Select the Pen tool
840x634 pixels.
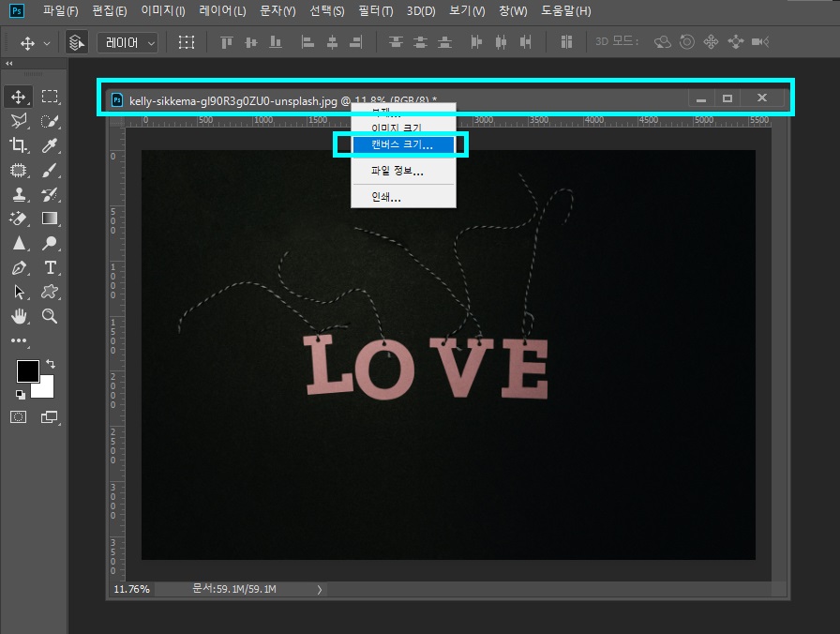[18, 267]
